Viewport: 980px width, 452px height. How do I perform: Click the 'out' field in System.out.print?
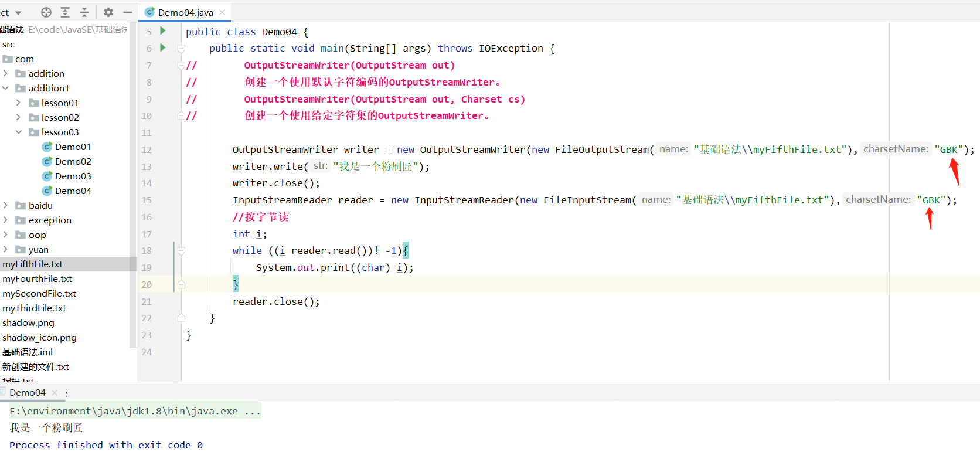(305, 267)
